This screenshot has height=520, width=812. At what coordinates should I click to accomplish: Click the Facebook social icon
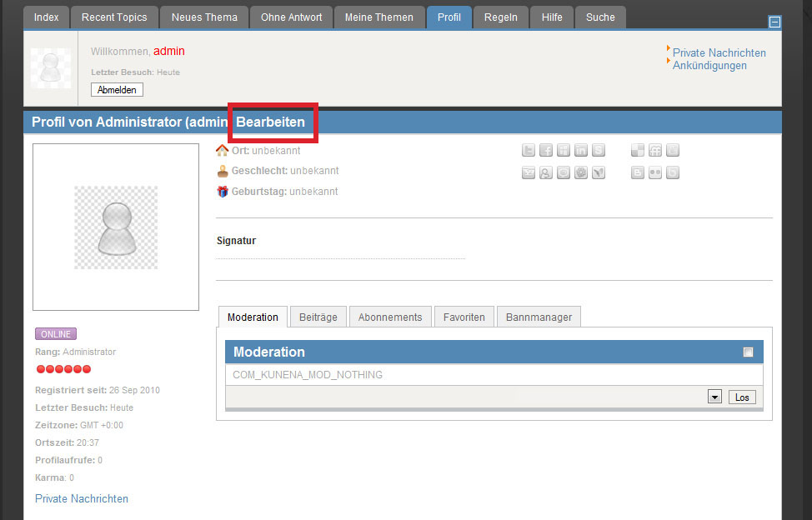point(546,151)
